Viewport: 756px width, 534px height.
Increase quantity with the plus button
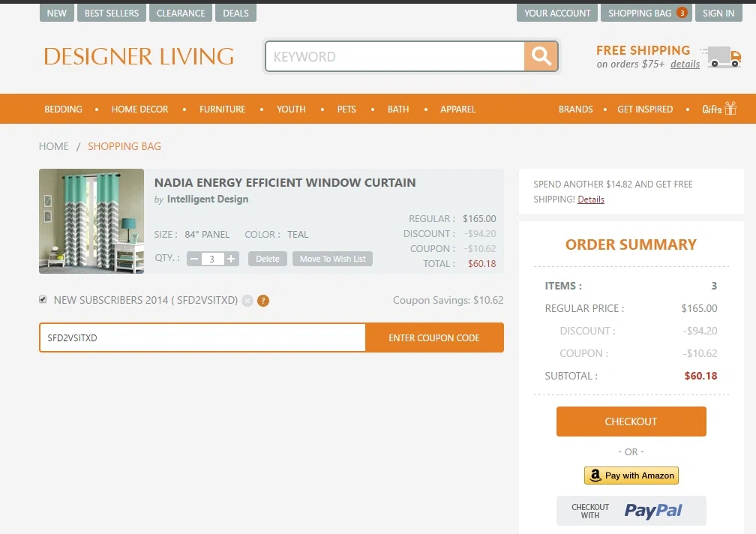pos(231,259)
